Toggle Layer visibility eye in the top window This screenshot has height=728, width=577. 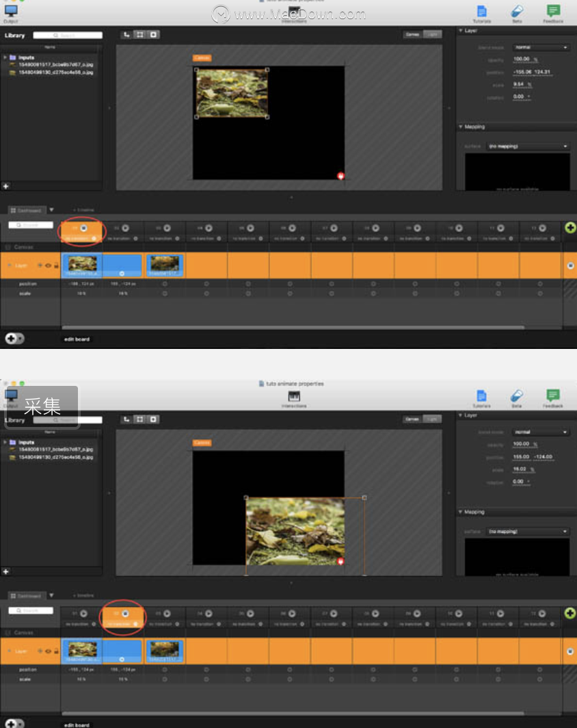(48, 265)
